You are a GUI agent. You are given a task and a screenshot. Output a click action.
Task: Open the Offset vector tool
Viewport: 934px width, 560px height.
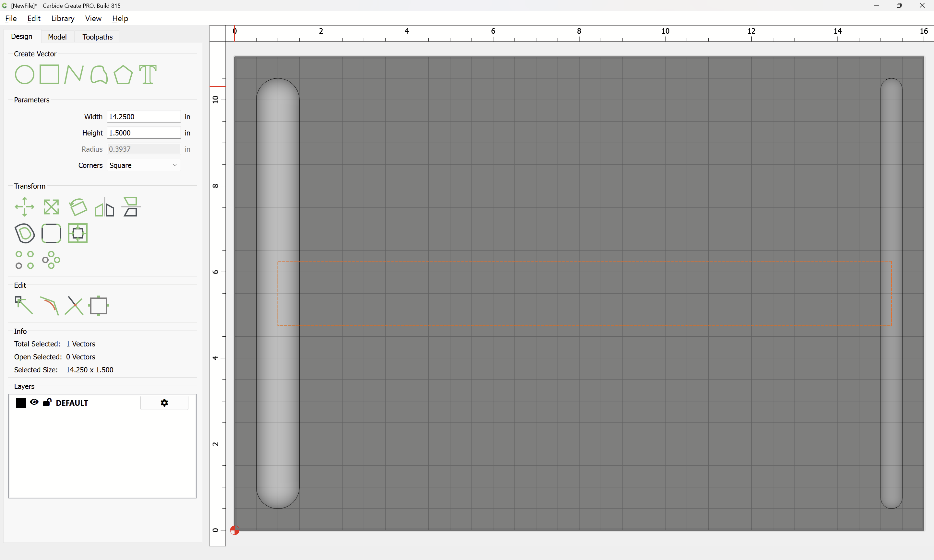[x=25, y=233]
